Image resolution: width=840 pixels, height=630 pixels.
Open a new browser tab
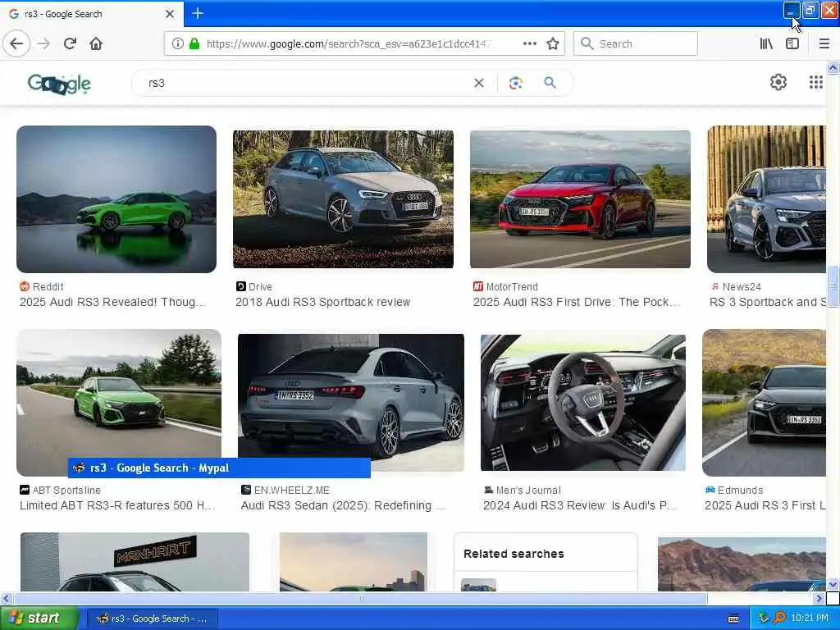(x=197, y=13)
